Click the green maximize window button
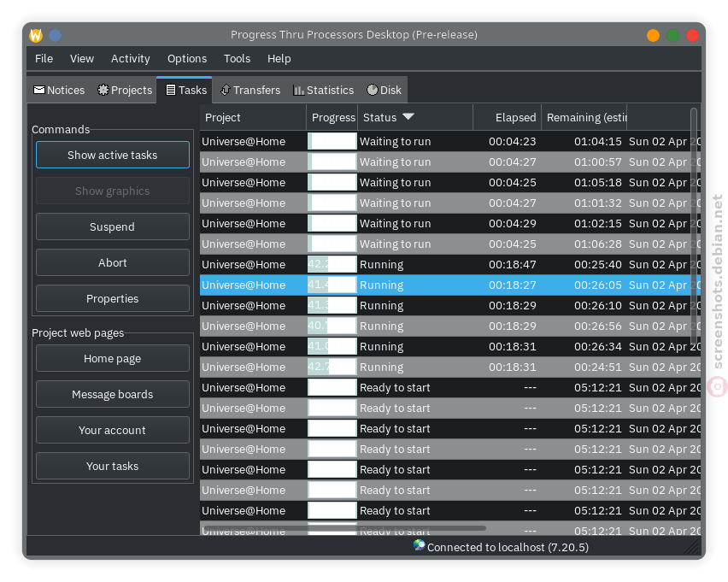Screen dimensions: 728x582 (x=672, y=35)
